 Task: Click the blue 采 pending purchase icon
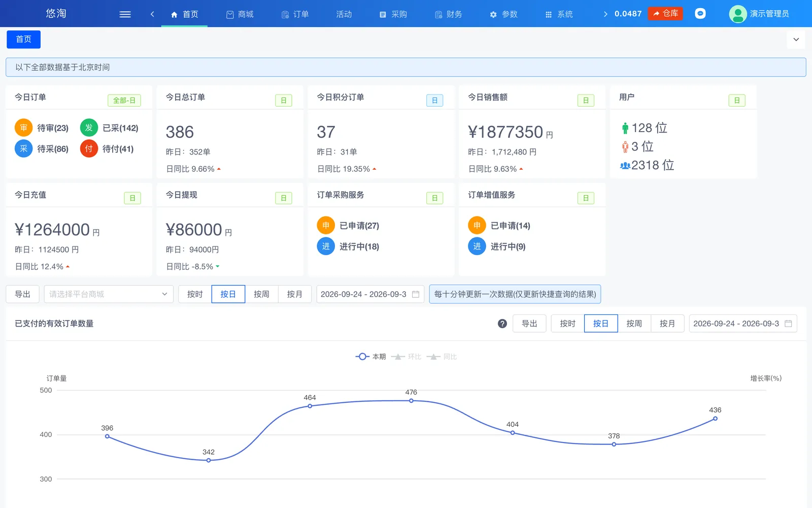point(24,149)
